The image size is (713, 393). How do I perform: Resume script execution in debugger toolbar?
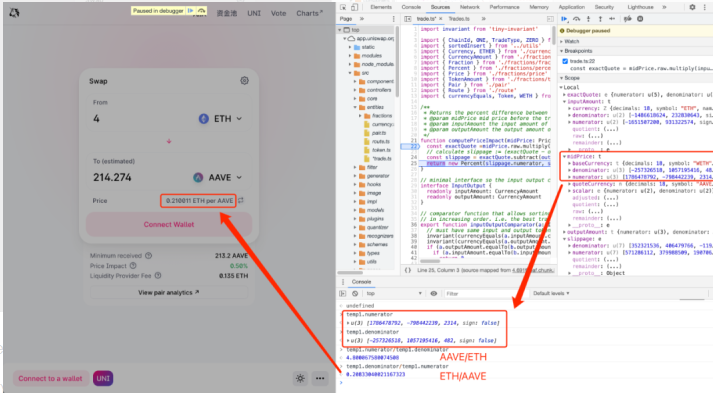tap(564, 19)
